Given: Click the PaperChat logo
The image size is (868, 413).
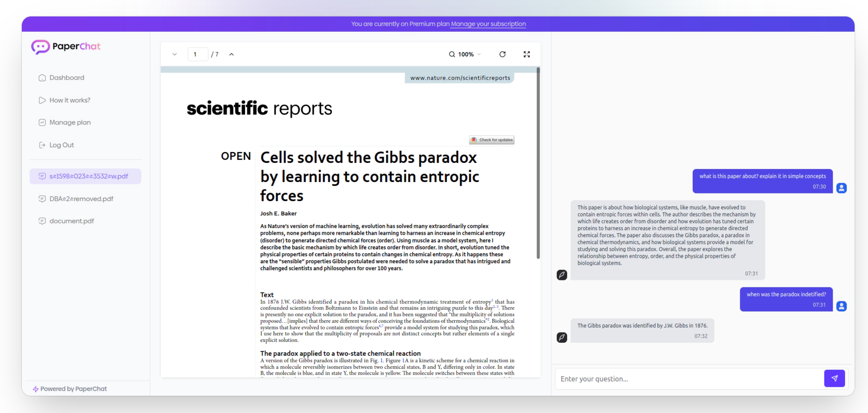Looking at the screenshot, I should [x=66, y=47].
